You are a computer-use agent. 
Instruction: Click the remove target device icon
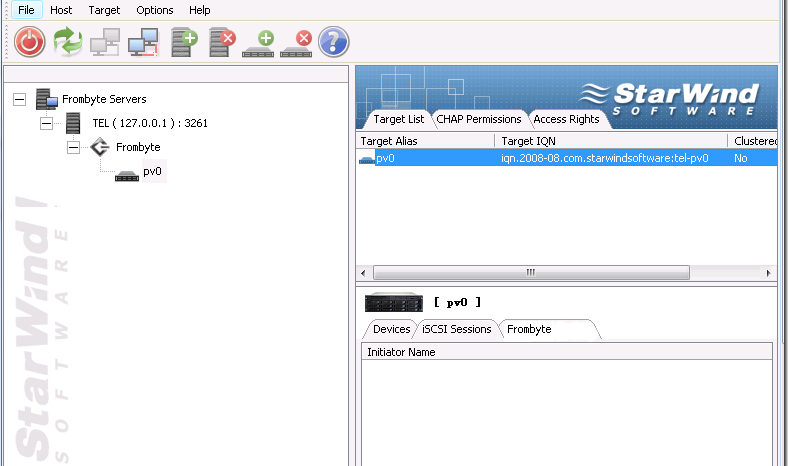coord(297,44)
